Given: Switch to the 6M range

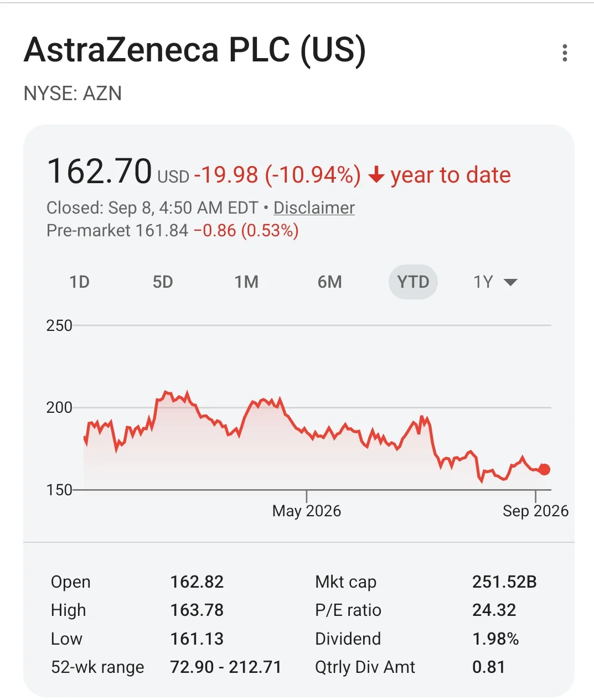Looking at the screenshot, I should [330, 282].
